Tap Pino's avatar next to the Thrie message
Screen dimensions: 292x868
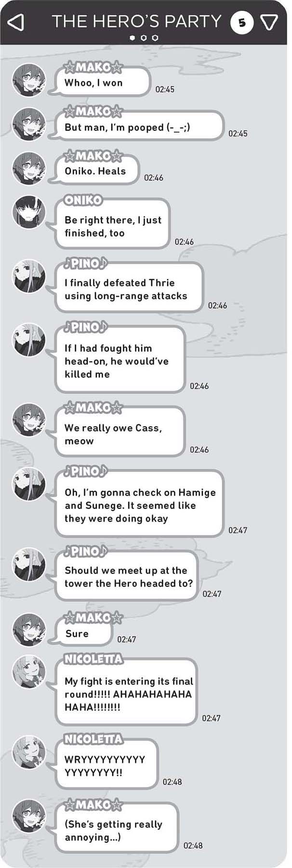(x=29, y=276)
